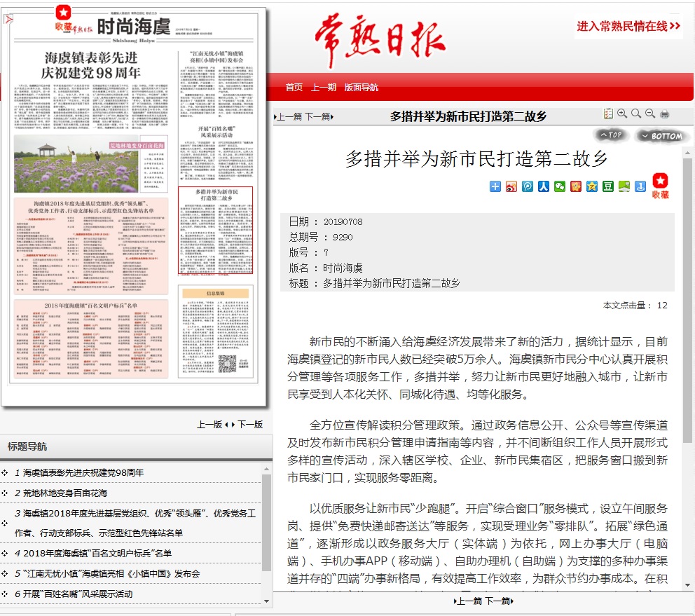The image size is (695, 616).
Task: Click the headline list scrollbar thumb
Action: tap(266, 522)
